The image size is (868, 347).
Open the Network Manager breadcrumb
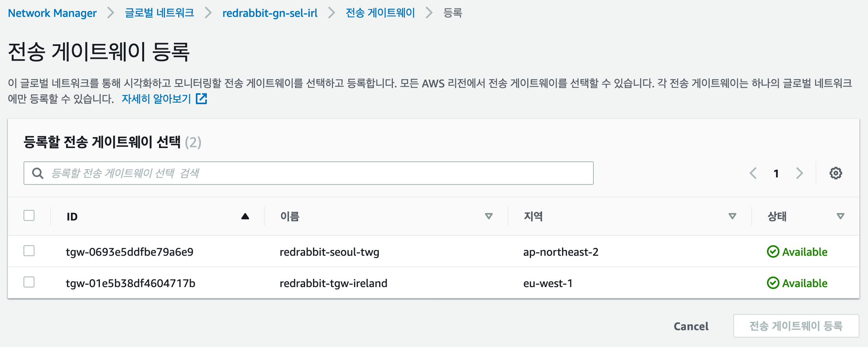[52, 13]
